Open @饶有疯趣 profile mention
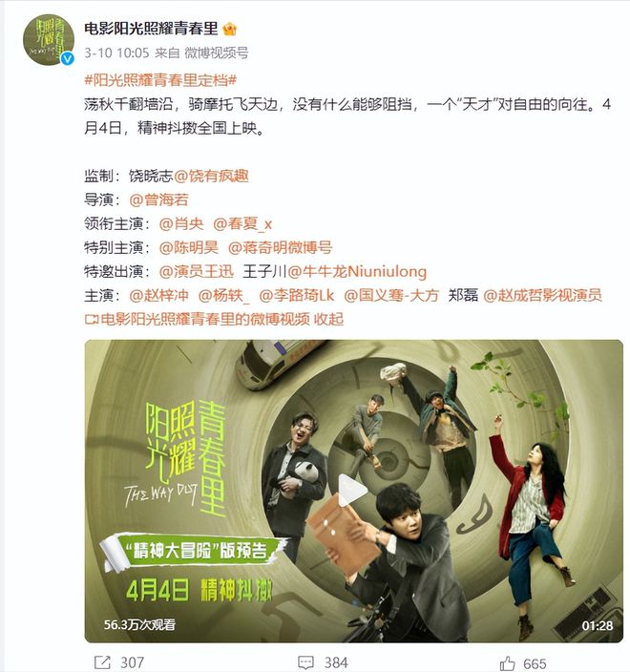Screen dimensions: 630x672 [211, 177]
